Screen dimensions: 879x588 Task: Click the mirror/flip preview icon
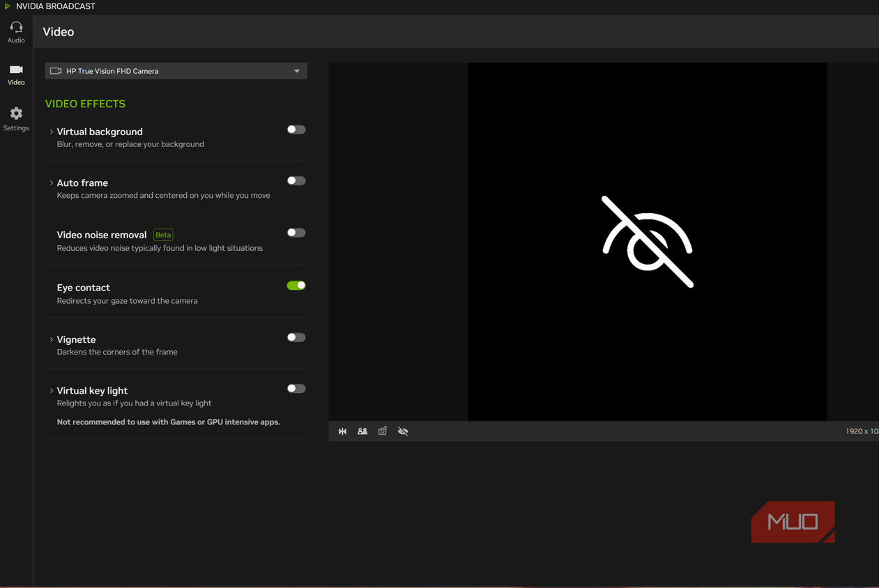click(342, 431)
